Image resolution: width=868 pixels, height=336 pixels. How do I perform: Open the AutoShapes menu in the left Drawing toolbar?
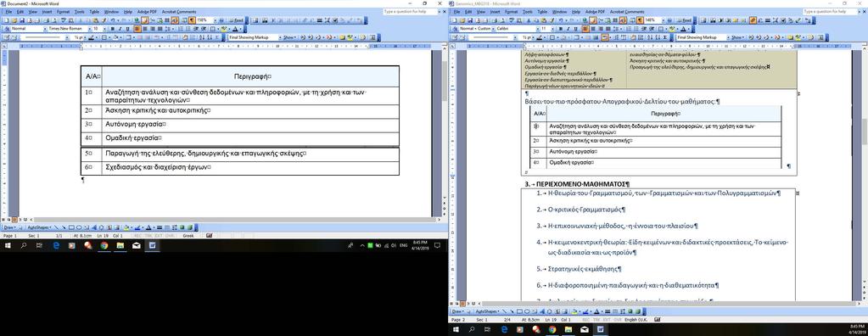point(39,227)
